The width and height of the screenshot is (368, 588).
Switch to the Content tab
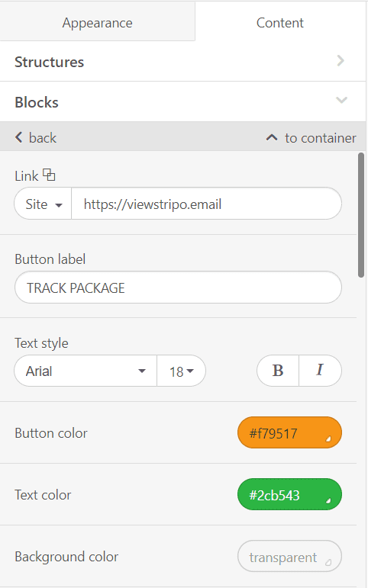click(280, 23)
